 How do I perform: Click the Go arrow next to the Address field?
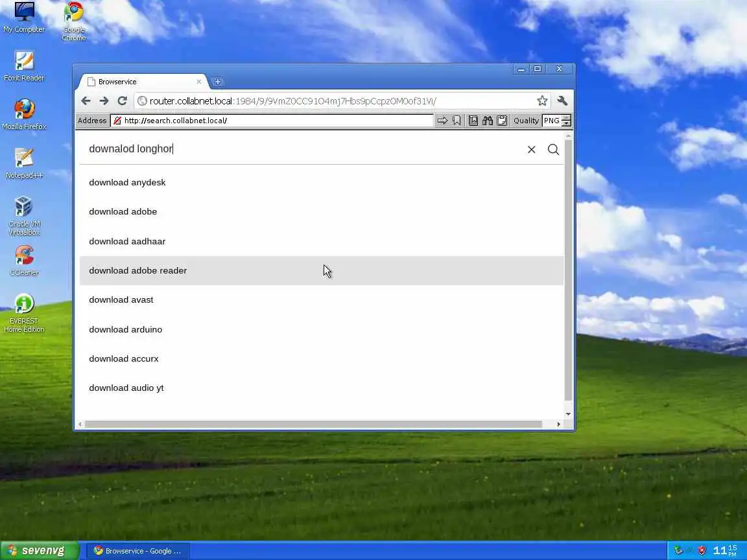(x=442, y=121)
